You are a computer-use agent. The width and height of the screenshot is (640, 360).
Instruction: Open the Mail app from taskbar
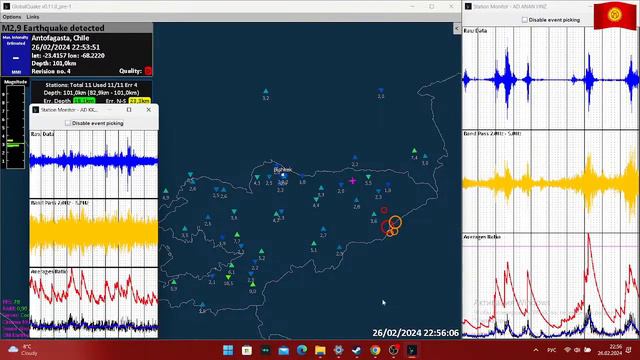(283, 350)
